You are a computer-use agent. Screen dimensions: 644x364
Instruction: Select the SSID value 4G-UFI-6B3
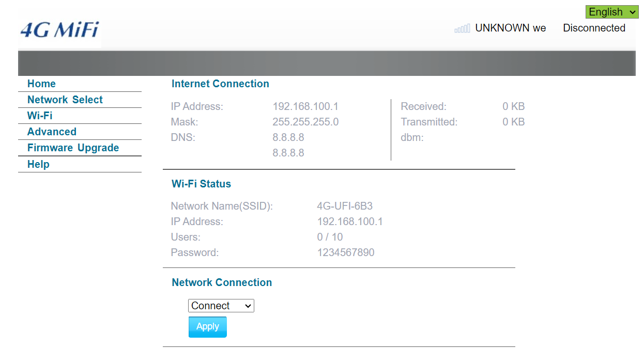pos(345,205)
